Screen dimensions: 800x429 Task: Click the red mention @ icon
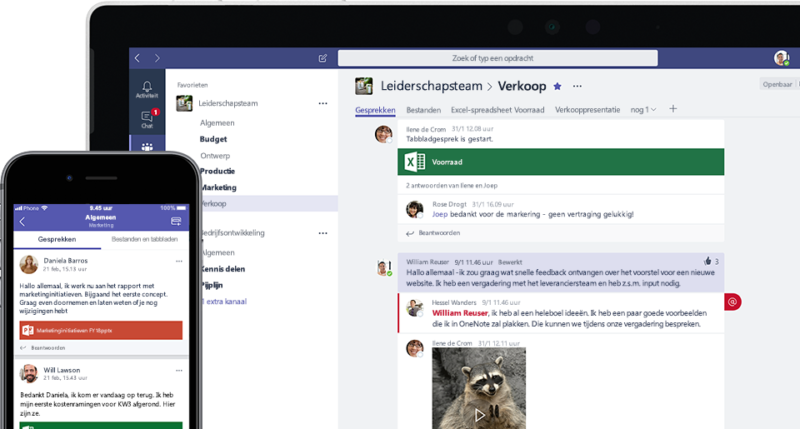pyautogui.click(x=732, y=302)
